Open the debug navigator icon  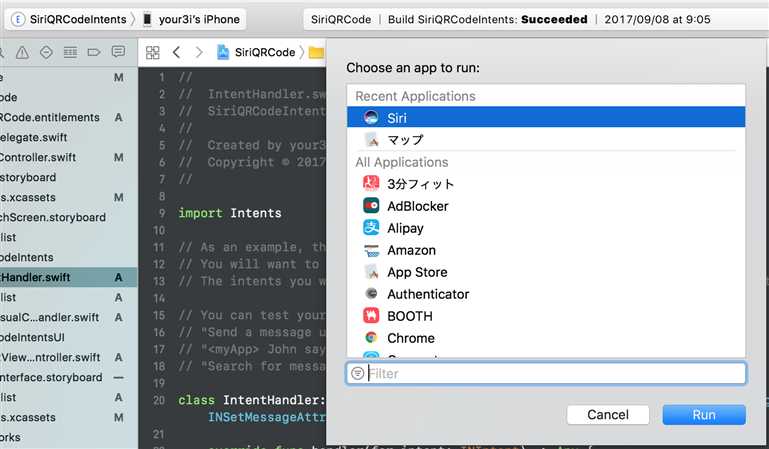[70, 52]
